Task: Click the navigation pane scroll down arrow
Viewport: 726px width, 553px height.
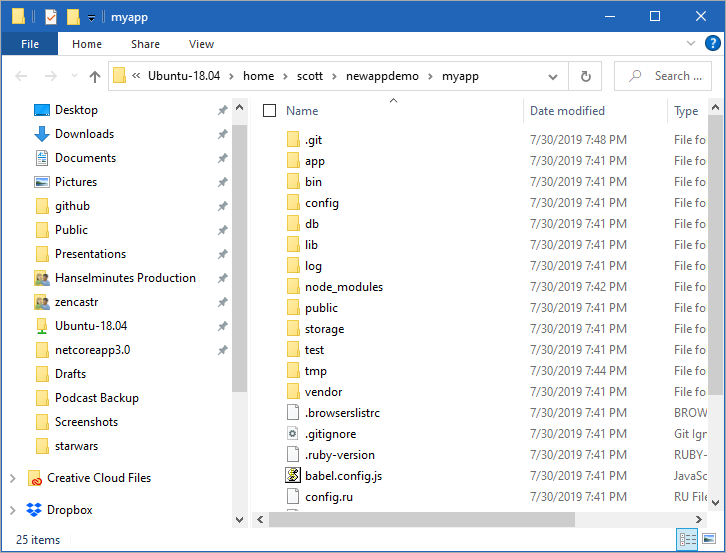Action: (239, 520)
